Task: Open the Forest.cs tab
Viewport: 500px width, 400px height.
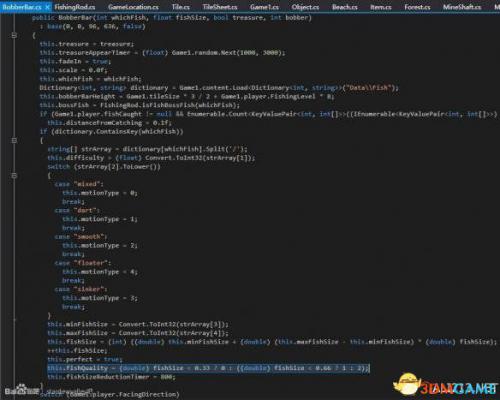Action: [417, 7]
